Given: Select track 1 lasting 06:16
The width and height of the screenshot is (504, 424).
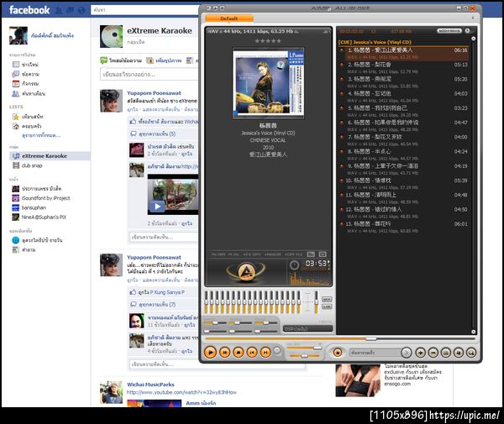Looking at the screenshot, I should [404, 53].
